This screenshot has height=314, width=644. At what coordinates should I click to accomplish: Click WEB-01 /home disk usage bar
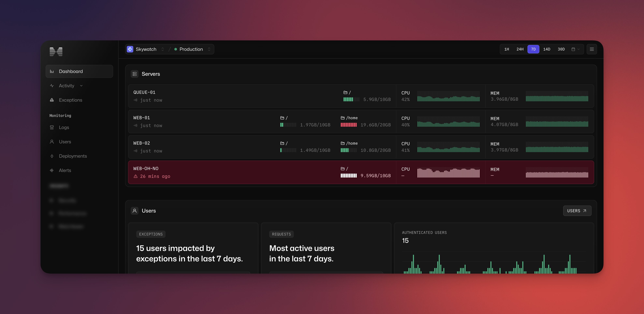(x=349, y=125)
